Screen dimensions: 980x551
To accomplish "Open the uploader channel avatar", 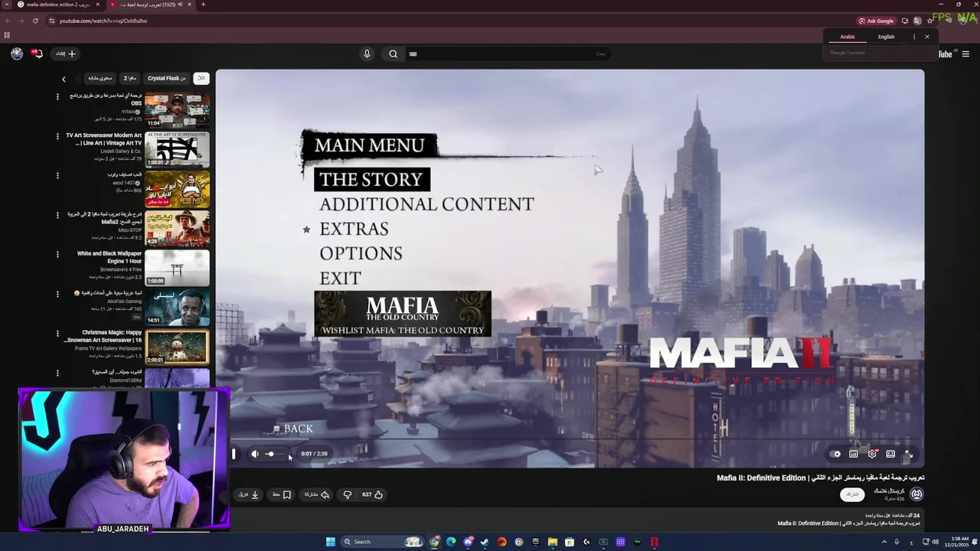I will (916, 494).
